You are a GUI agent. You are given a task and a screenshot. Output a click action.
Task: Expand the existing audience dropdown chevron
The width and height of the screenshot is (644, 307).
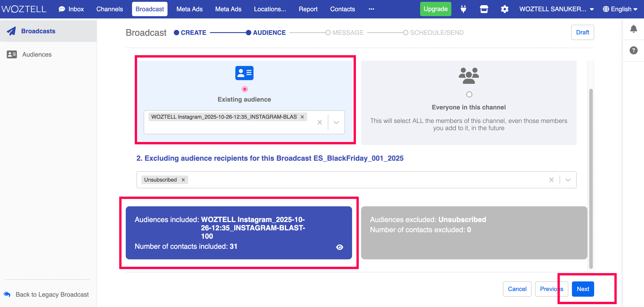pos(336,122)
